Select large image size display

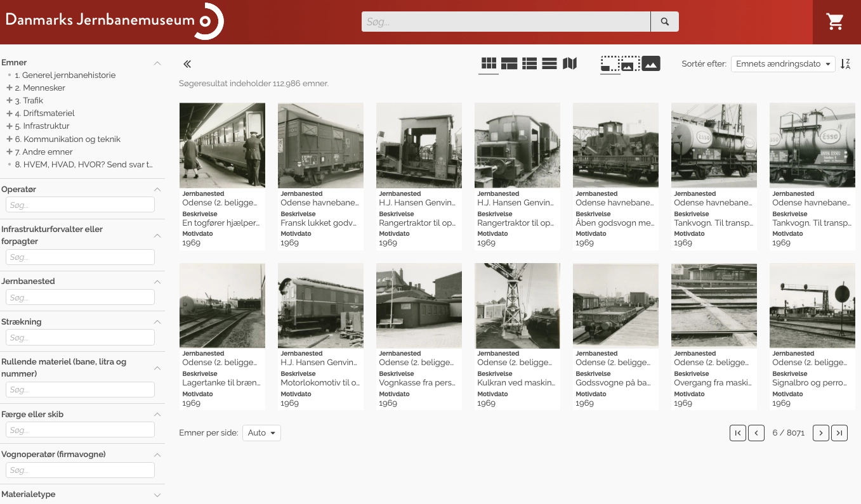[651, 63]
